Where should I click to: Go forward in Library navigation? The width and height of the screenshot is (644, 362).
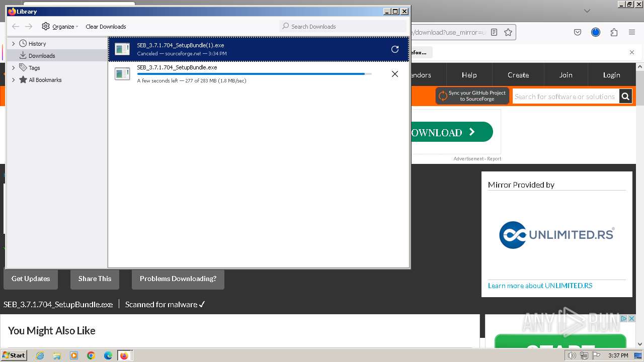tap(29, 27)
